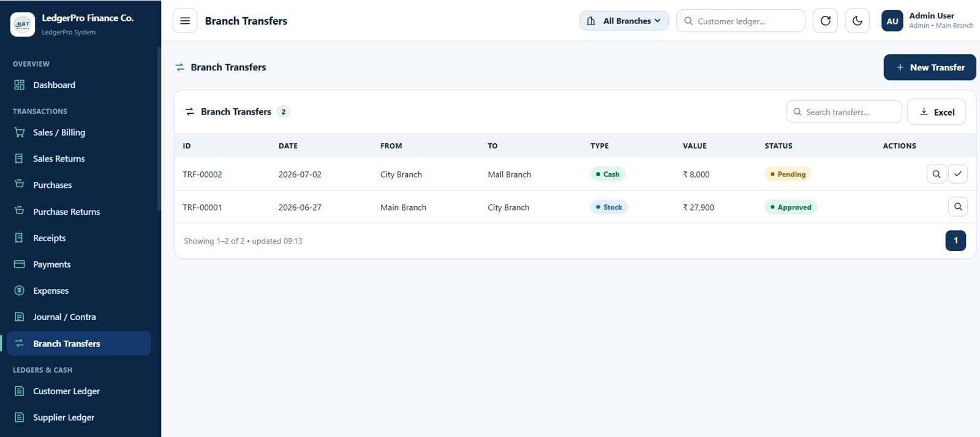This screenshot has height=437, width=980.
Task: Click the Supplier Ledger icon
Action: pos(20,417)
